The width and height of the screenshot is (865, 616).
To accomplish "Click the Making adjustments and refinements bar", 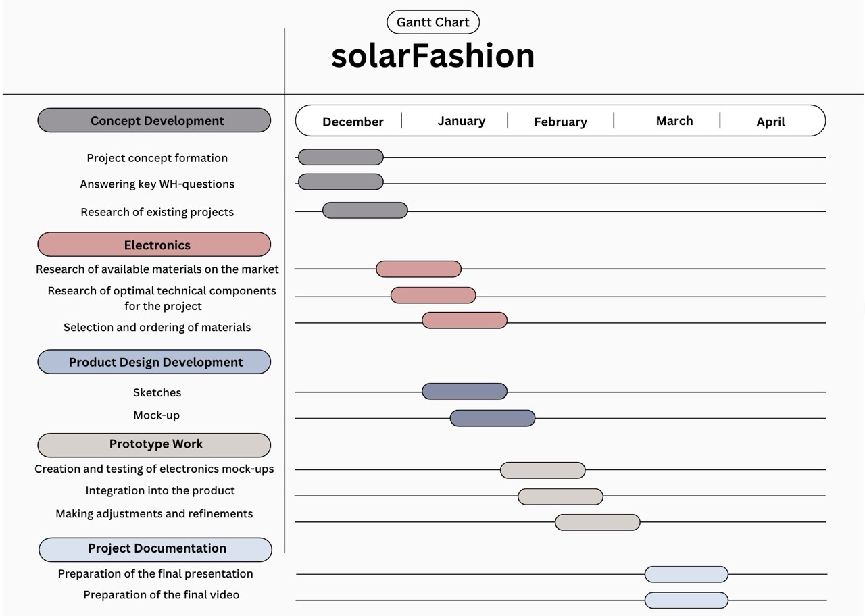I will (597, 522).
